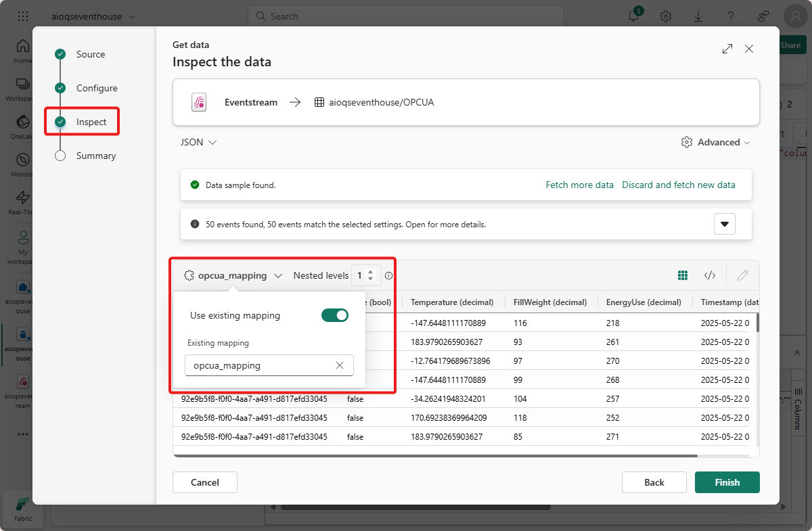Open the opcua_mapping dropdown
Viewport: 812px width, 531px height.
pos(233,276)
